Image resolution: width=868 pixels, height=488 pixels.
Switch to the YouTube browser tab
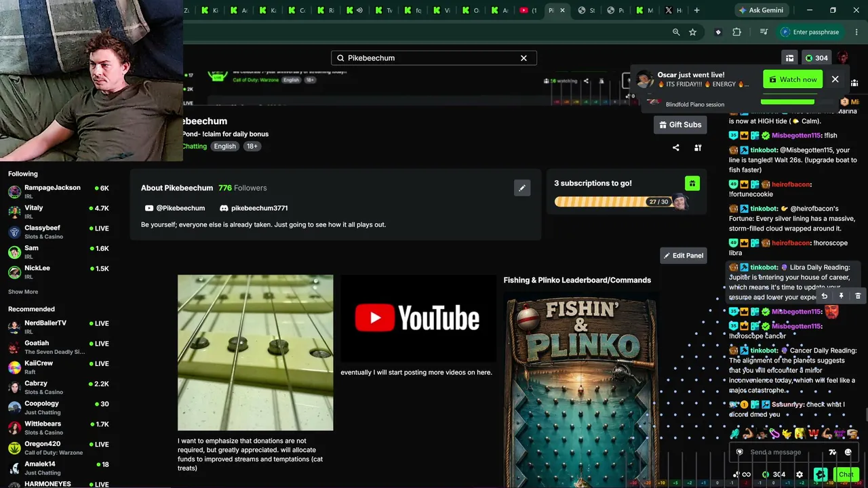pyautogui.click(x=528, y=10)
